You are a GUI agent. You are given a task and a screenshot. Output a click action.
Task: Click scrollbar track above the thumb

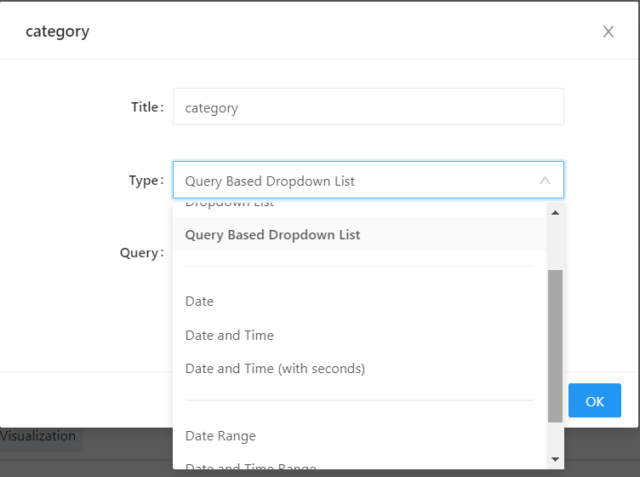click(555, 245)
